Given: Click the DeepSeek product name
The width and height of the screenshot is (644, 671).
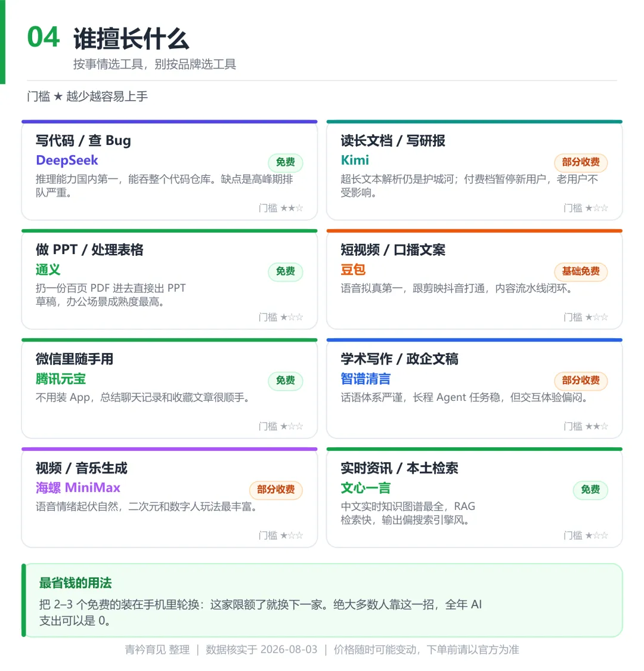Looking at the screenshot, I should click(67, 160).
